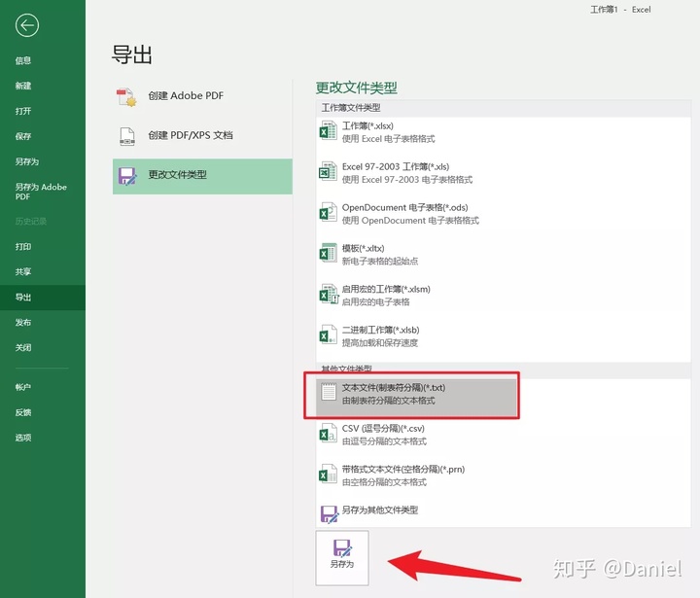Click the 文本文件 notepad icon
The image size is (700, 598).
tap(329, 392)
